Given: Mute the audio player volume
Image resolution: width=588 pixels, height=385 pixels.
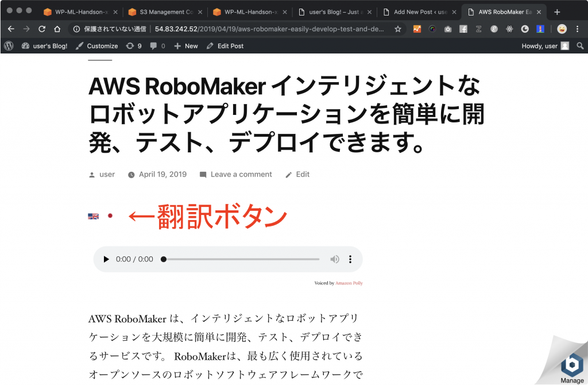Looking at the screenshot, I should click(x=335, y=259).
